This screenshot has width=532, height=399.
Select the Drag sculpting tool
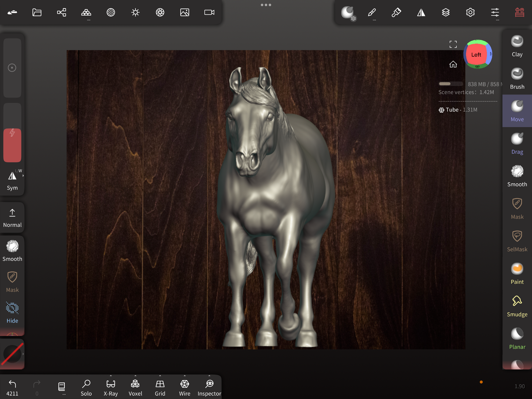pos(517,144)
